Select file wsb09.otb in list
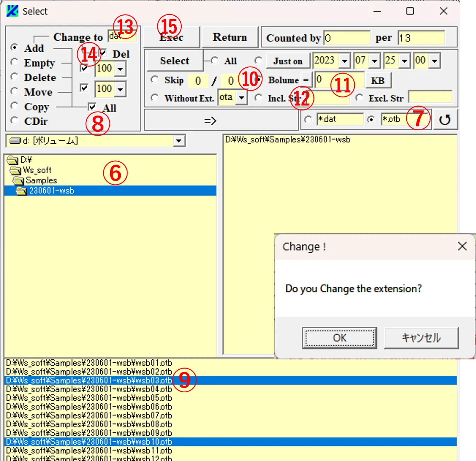 pos(231,433)
